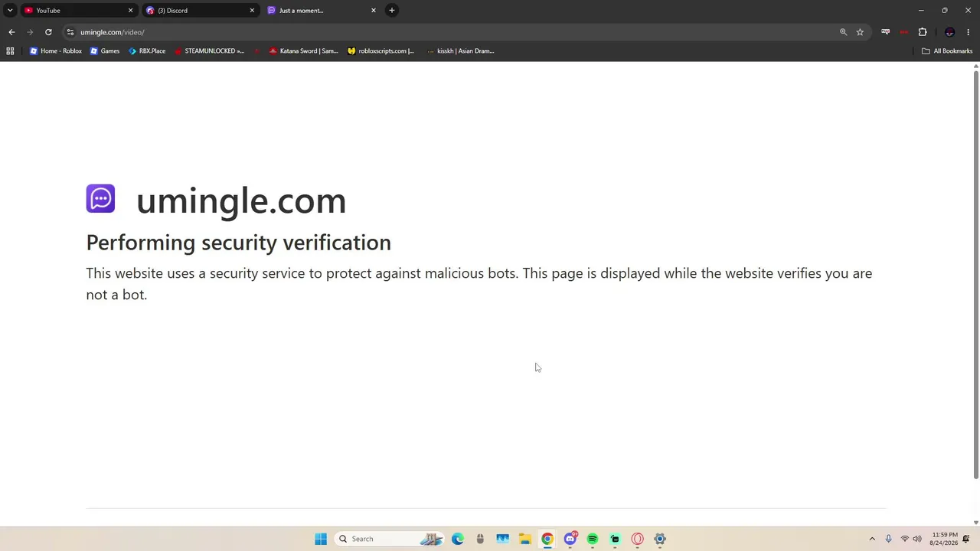Open the Katana Sword bookmark
Image resolution: width=980 pixels, height=551 pixels.
point(304,51)
